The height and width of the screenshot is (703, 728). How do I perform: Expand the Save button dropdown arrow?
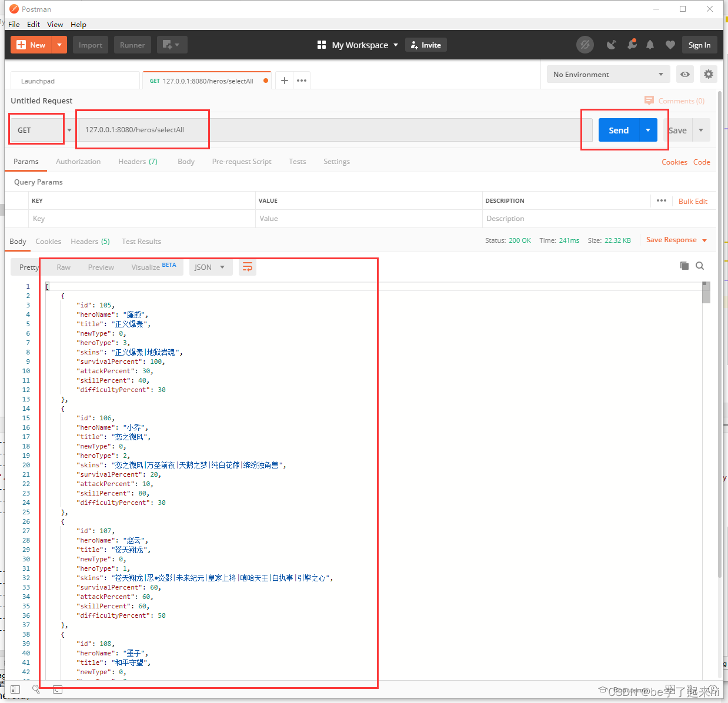(x=701, y=130)
